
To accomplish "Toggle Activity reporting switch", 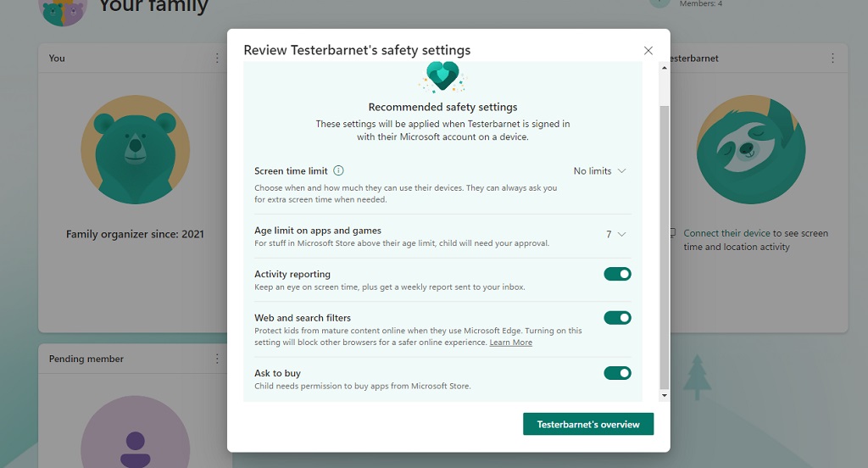I will (x=617, y=274).
